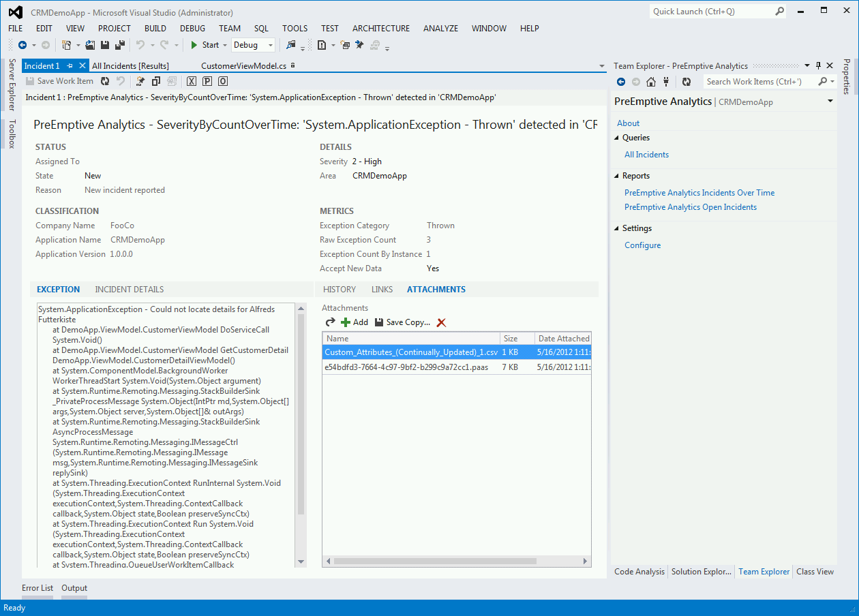Click the attachments list horizontal scrollbar
Screen dimensions: 859x616
pyautogui.click(x=456, y=561)
